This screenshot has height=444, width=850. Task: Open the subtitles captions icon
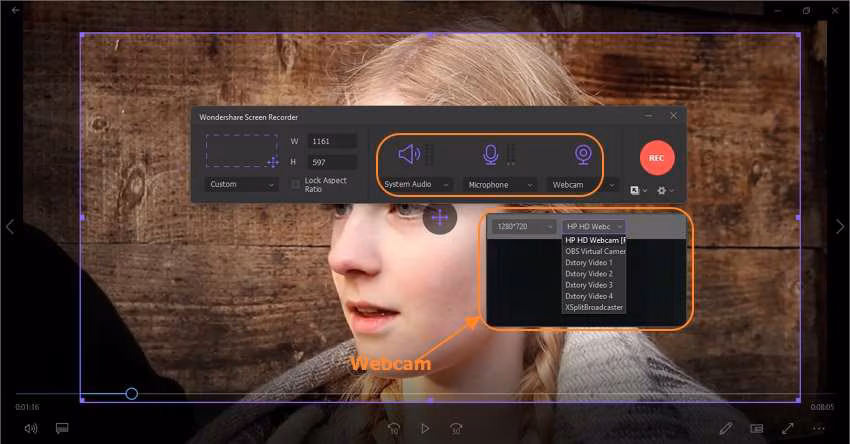[62, 428]
